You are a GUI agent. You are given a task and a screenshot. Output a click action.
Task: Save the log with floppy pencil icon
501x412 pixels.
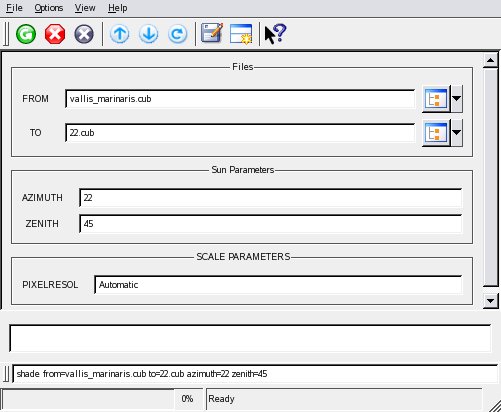pyautogui.click(x=212, y=33)
